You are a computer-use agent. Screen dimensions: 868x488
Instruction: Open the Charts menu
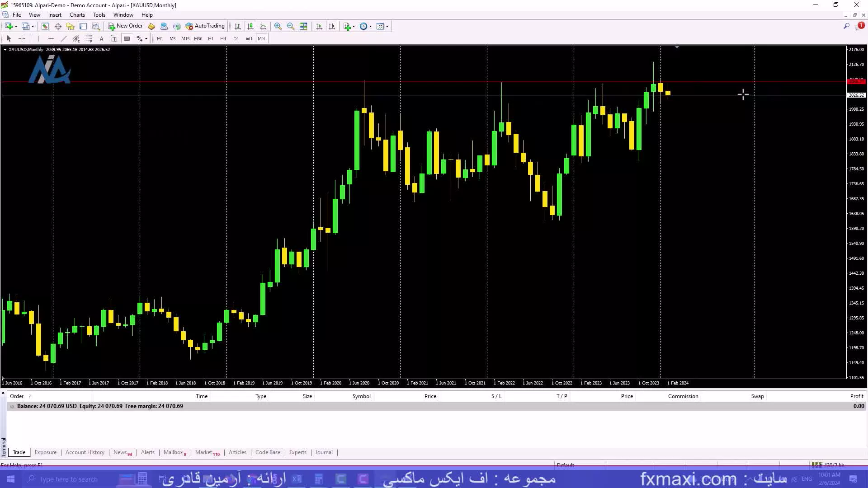[77, 14]
